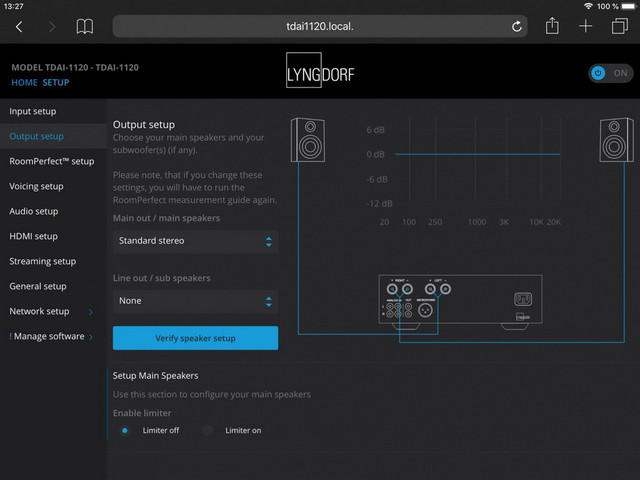Viewport: 640px width, 480px height.
Task: Open RoomPerfect setup in the sidebar
Action: pos(52,161)
